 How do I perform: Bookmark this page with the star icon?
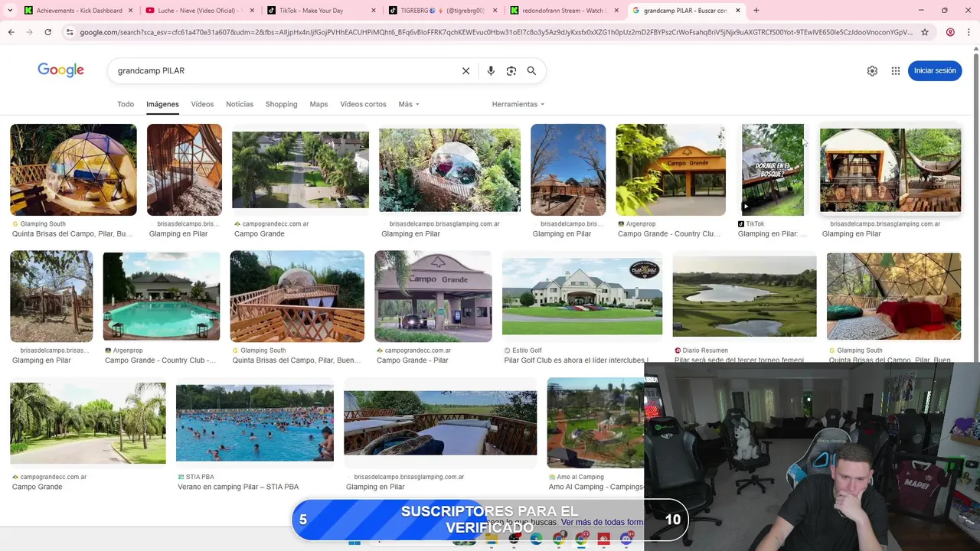point(925,32)
